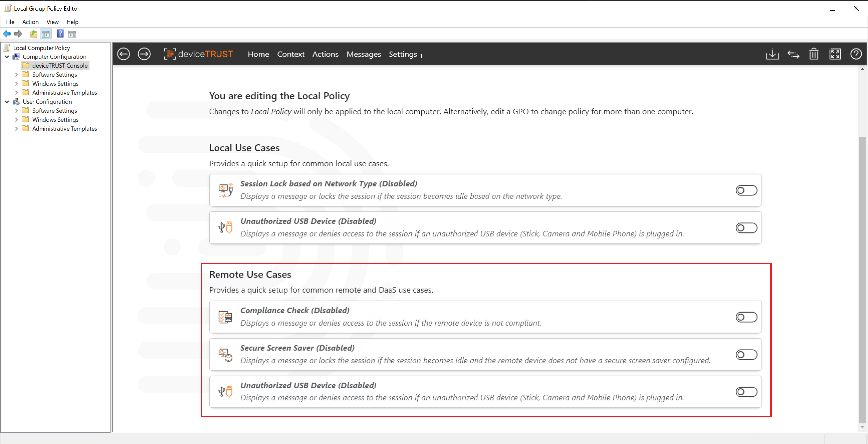Click the fullscreen expand icon
868x444 pixels.
(x=835, y=54)
